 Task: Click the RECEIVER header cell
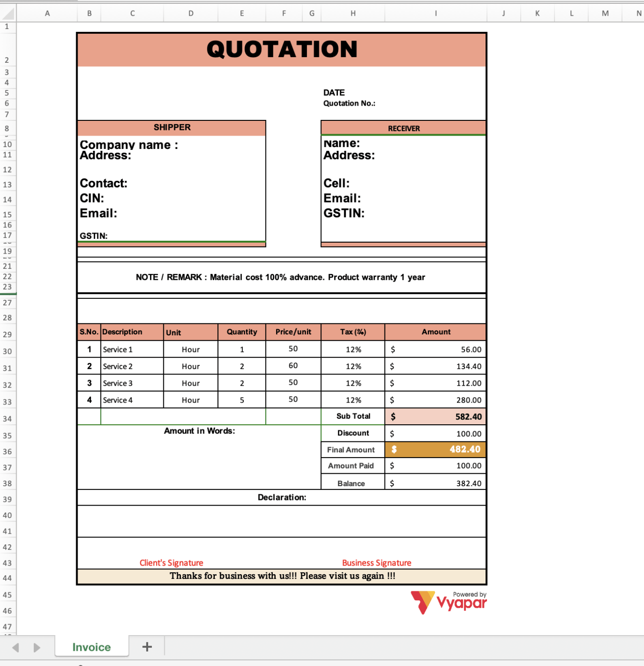pos(404,128)
